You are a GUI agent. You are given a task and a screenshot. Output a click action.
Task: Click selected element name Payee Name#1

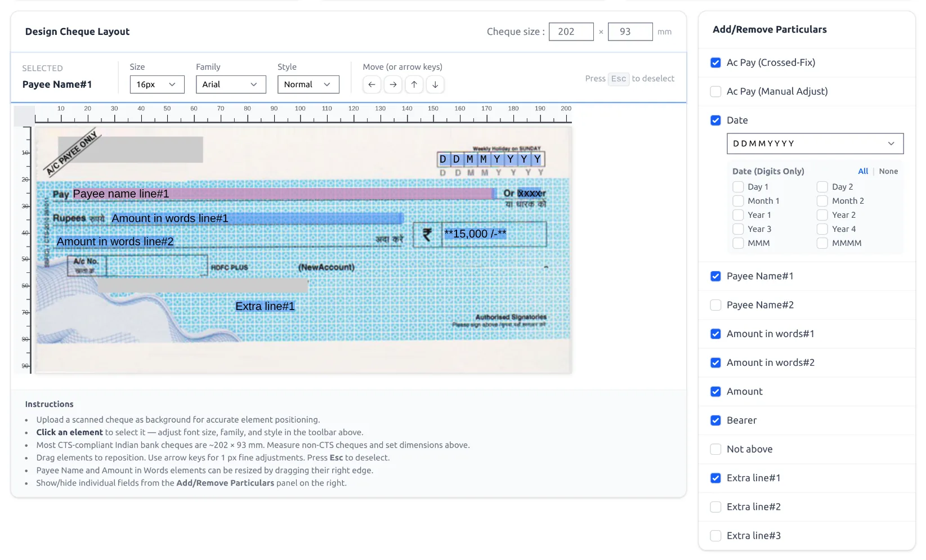click(57, 84)
